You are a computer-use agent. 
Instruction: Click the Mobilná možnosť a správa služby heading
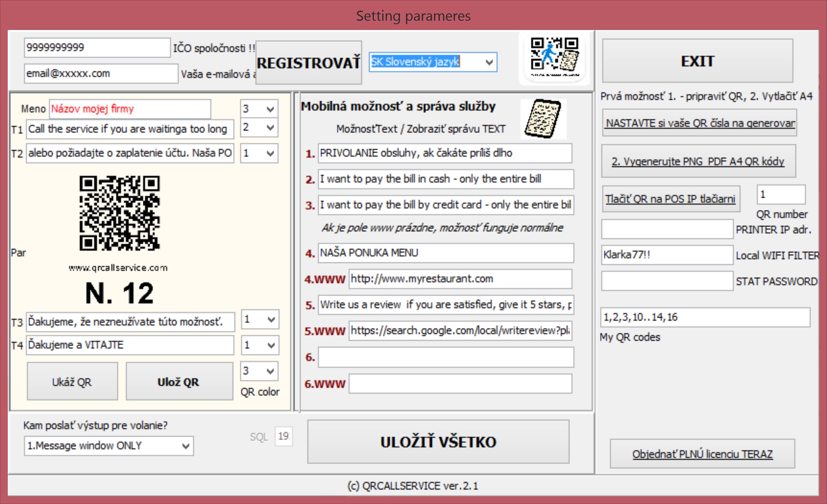coord(398,106)
